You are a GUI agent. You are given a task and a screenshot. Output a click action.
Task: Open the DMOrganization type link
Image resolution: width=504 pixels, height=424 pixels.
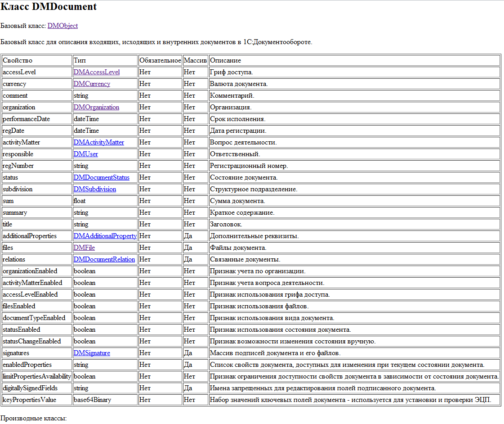[96, 107]
